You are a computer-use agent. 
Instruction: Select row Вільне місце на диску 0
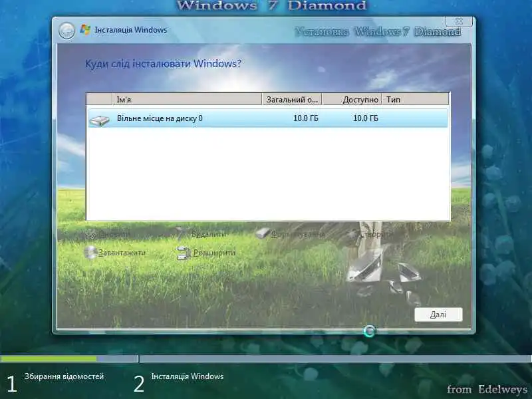[x=268, y=118]
